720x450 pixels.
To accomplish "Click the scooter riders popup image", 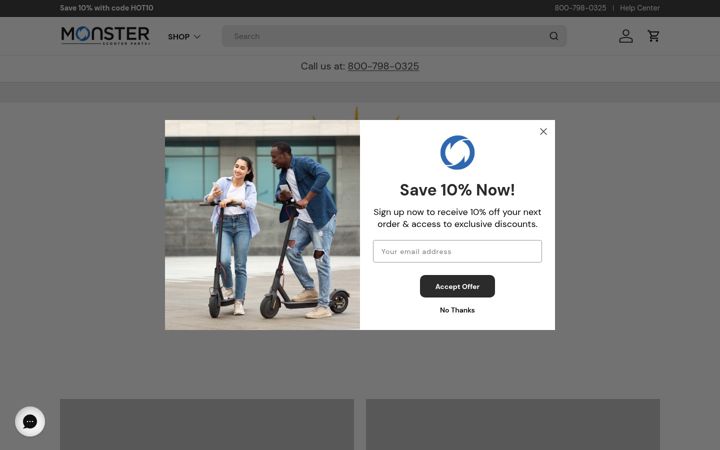I will coord(262,225).
